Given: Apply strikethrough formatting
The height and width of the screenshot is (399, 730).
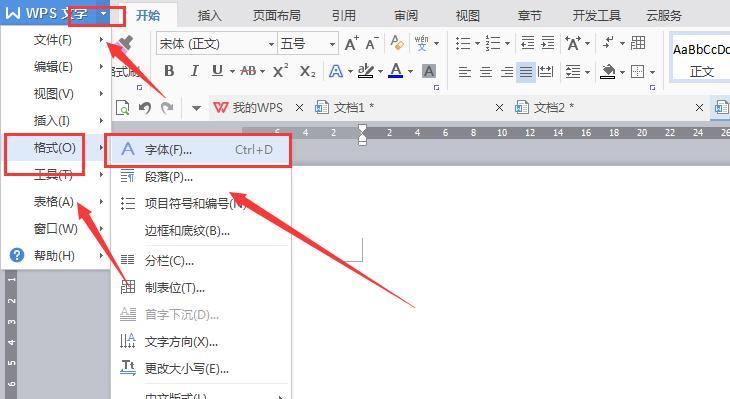Looking at the screenshot, I should click(248, 71).
